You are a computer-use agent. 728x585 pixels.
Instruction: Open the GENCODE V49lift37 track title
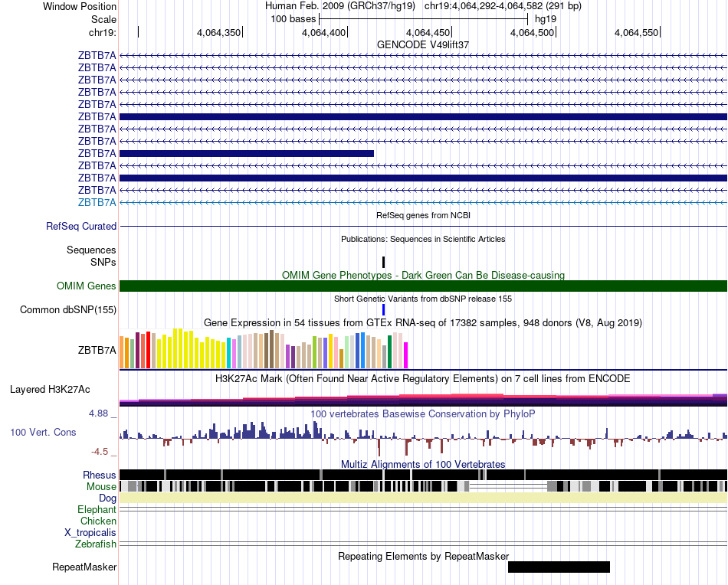point(423,44)
